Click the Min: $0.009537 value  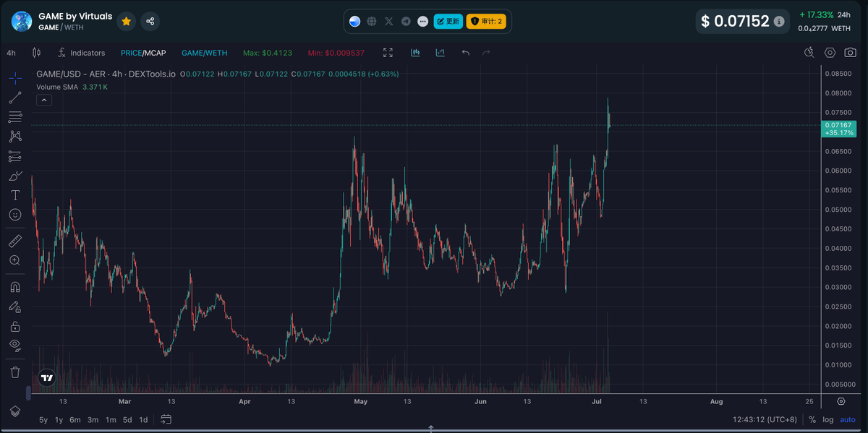pyautogui.click(x=336, y=53)
